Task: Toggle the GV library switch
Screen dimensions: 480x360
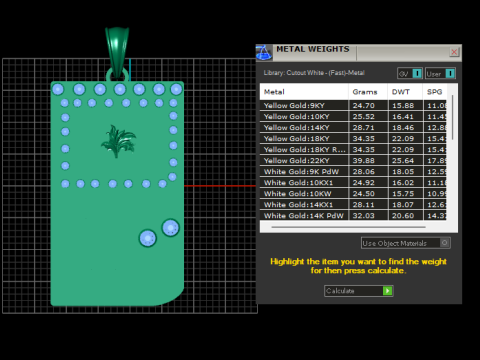Action: 410,73
